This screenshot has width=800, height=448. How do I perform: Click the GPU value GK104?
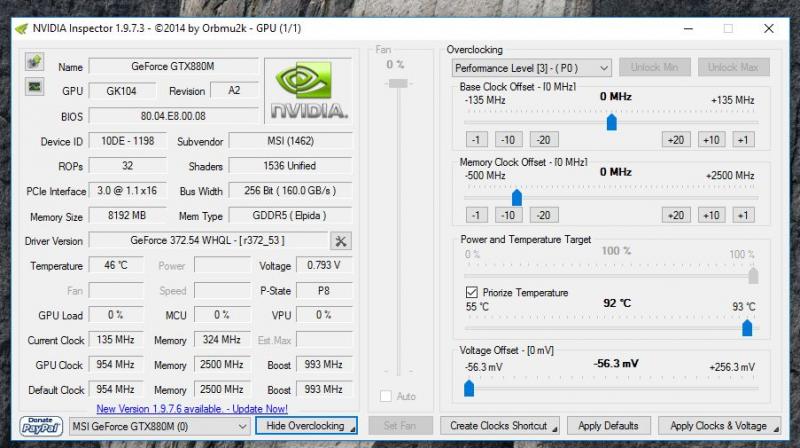(x=122, y=91)
